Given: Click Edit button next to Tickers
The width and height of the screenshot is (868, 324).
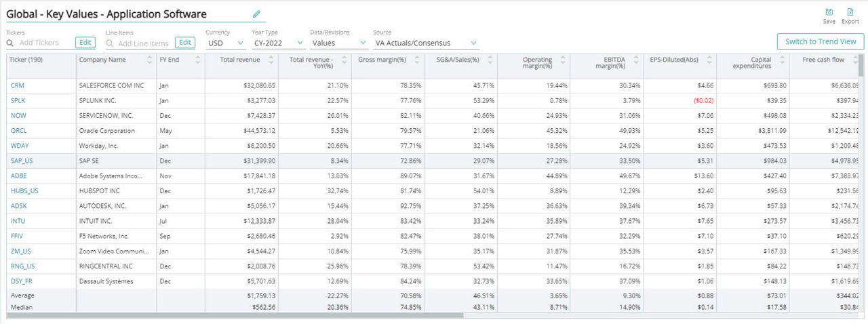Looking at the screenshot, I should point(85,43).
